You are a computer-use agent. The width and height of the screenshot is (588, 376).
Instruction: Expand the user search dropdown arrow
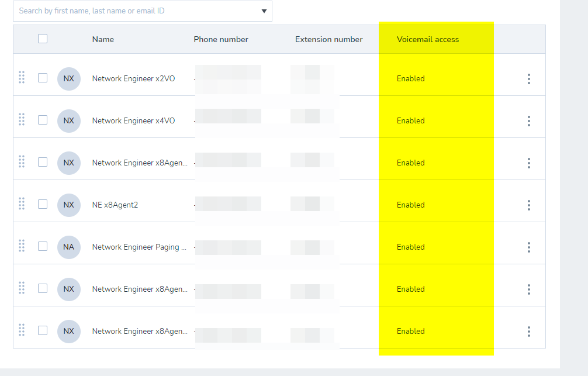click(264, 11)
